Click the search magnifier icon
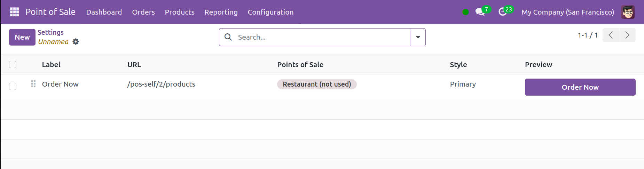644x169 pixels. click(228, 37)
